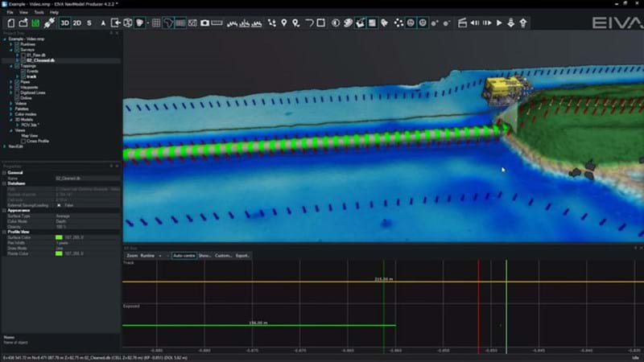Switch to 2D view mode

76,23
